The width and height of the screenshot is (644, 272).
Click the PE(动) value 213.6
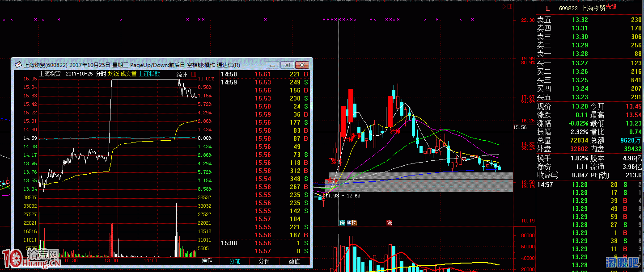(x=634, y=175)
